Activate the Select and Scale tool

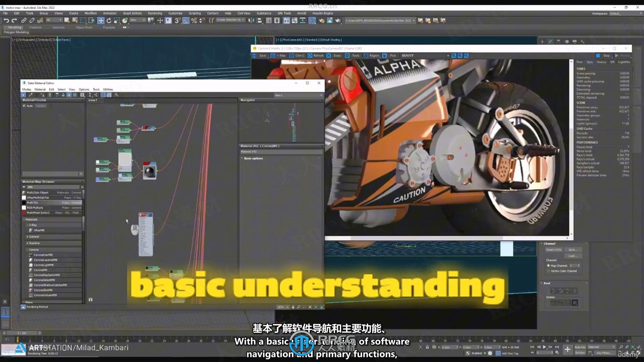pos(117,21)
